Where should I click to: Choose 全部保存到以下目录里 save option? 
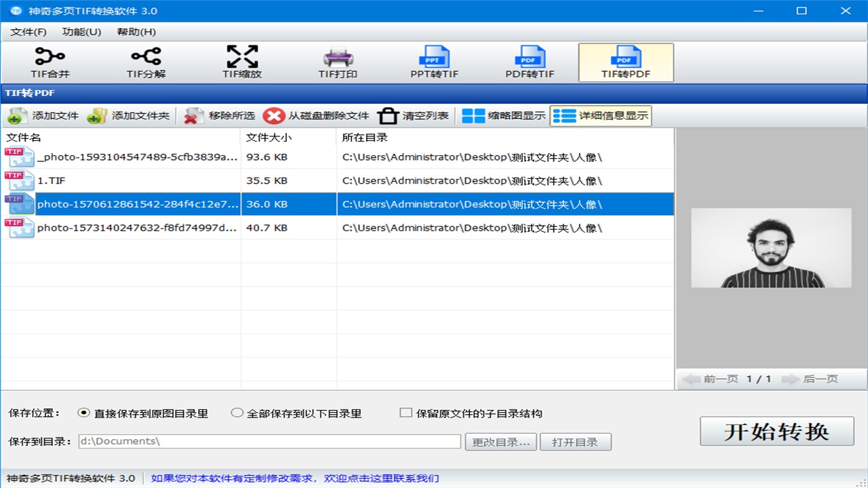pyautogui.click(x=237, y=412)
